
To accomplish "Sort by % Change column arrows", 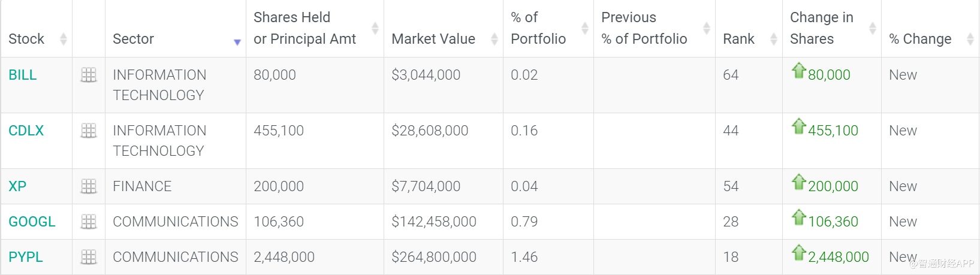I will click(x=970, y=39).
